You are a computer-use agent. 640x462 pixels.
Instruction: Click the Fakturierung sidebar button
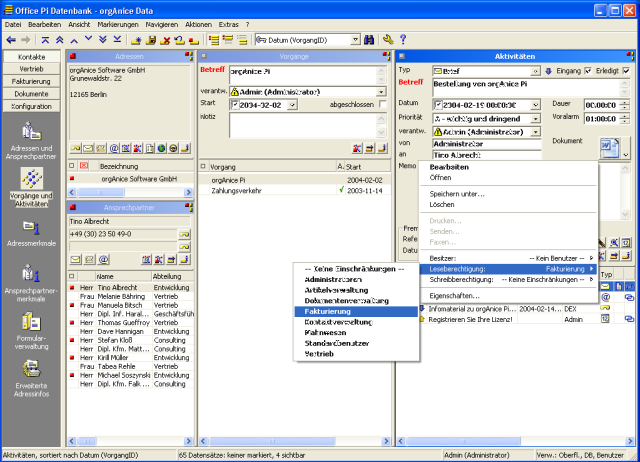point(31,81)
